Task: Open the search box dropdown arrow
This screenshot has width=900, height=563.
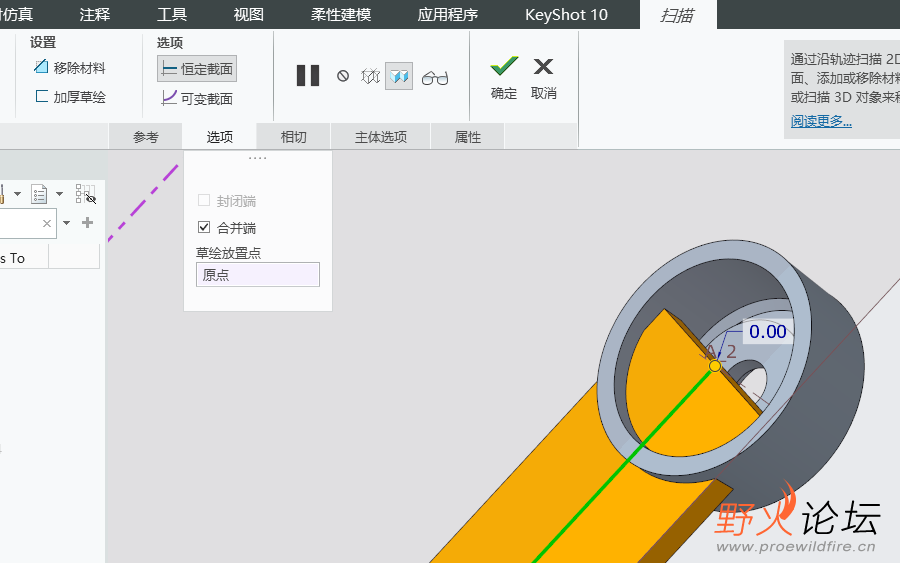Action: coord(67,223)
